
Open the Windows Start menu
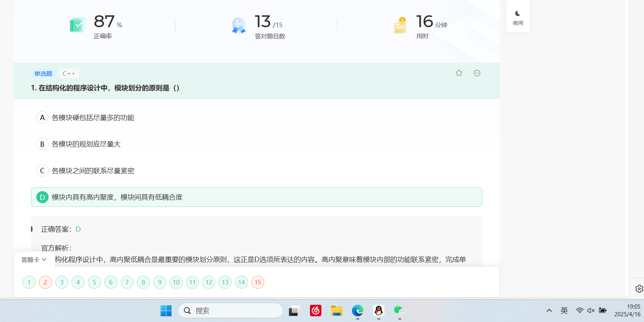click(x=166, y=311)
